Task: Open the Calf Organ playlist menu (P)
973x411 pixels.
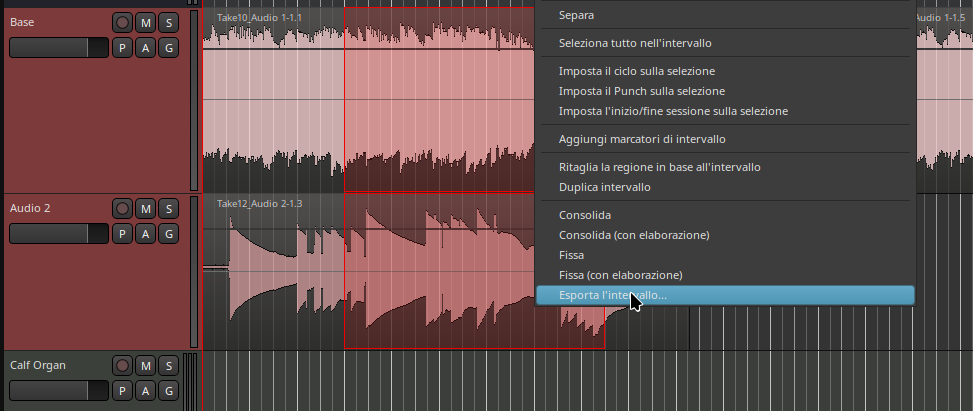Action: pyautogui.click(x=122, y=390)
